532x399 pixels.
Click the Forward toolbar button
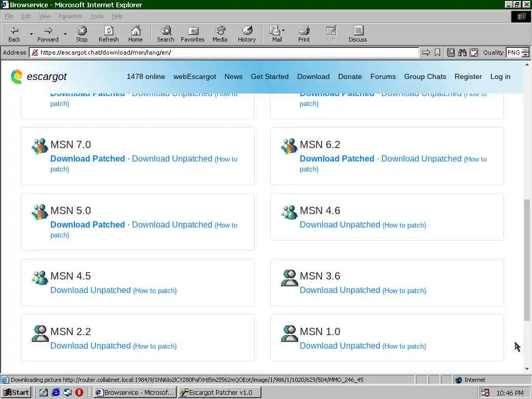48,34
